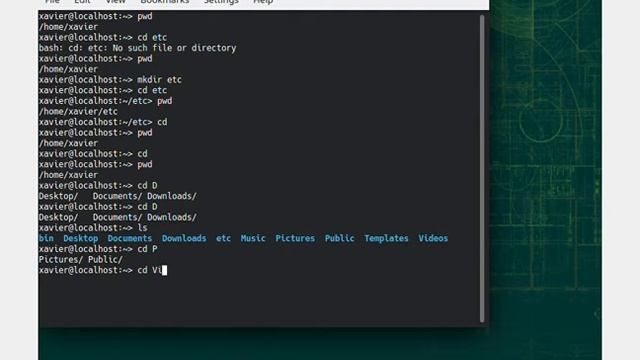Click 'Pictures/' in the tab-completion line
Viewport: 640px width, 360px height.
pos(61,260)
